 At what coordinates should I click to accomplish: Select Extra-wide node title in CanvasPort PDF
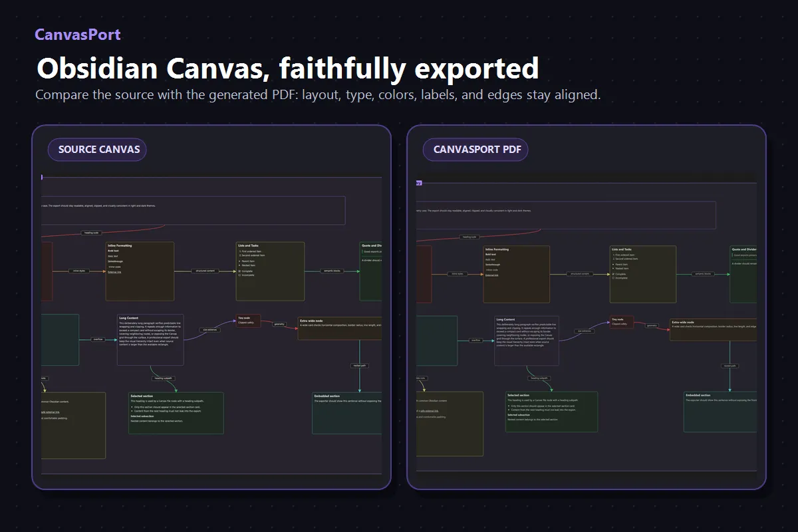click(684, 322)
